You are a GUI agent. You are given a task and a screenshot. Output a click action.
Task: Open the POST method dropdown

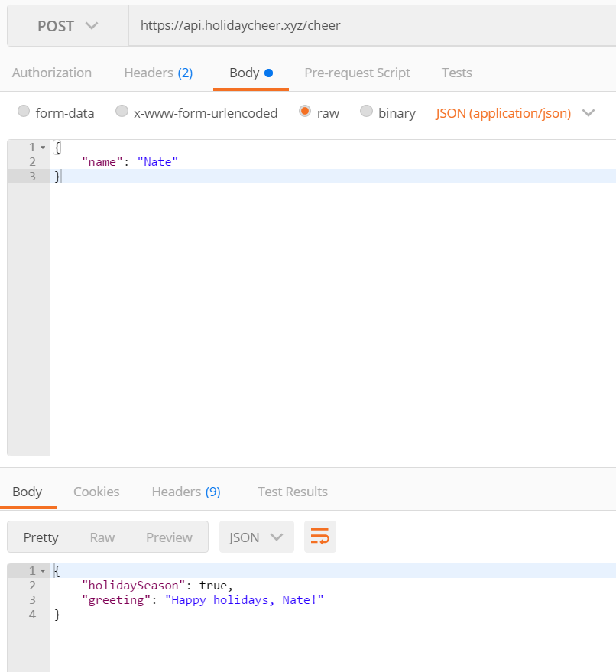(x=68, y=26)
